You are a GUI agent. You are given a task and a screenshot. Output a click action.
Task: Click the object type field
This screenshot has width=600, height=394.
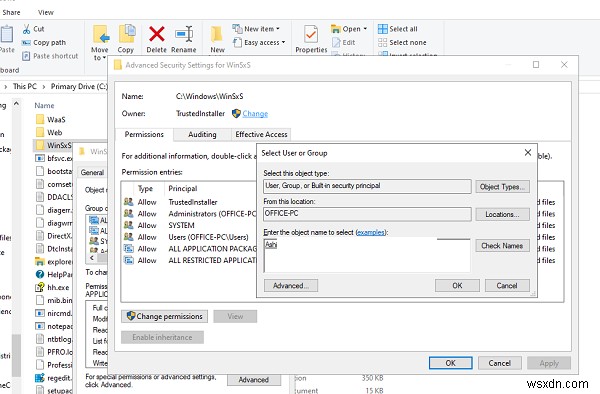click(367, 186)
